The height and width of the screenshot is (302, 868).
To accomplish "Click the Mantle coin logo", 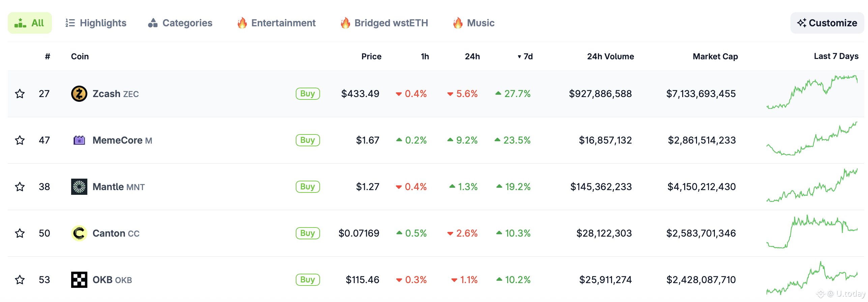I will coord(79,187).
